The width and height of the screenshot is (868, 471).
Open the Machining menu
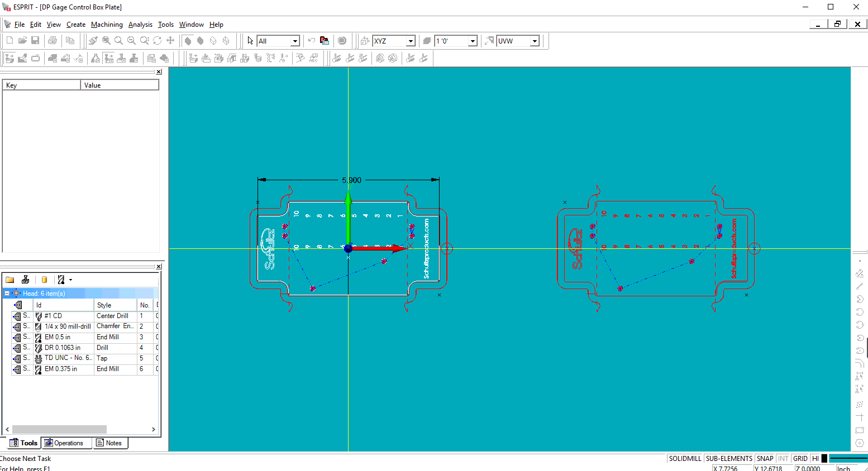click(x=107, y=25)
